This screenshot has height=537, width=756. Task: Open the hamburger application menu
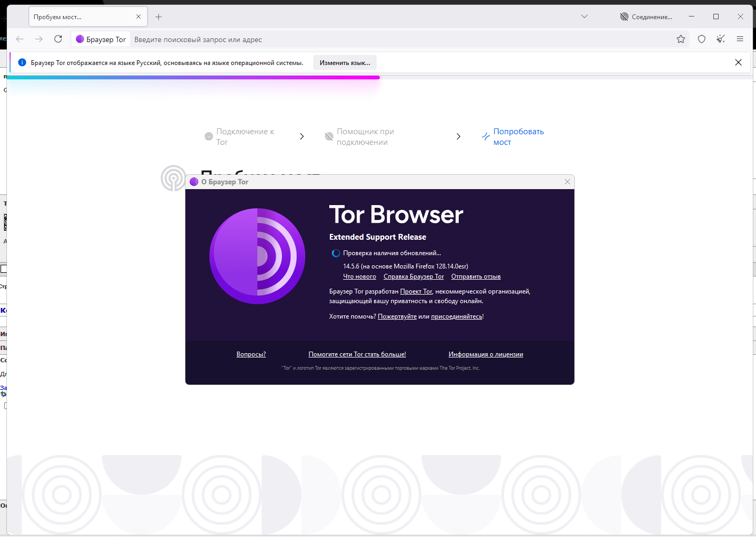[740, 39]
